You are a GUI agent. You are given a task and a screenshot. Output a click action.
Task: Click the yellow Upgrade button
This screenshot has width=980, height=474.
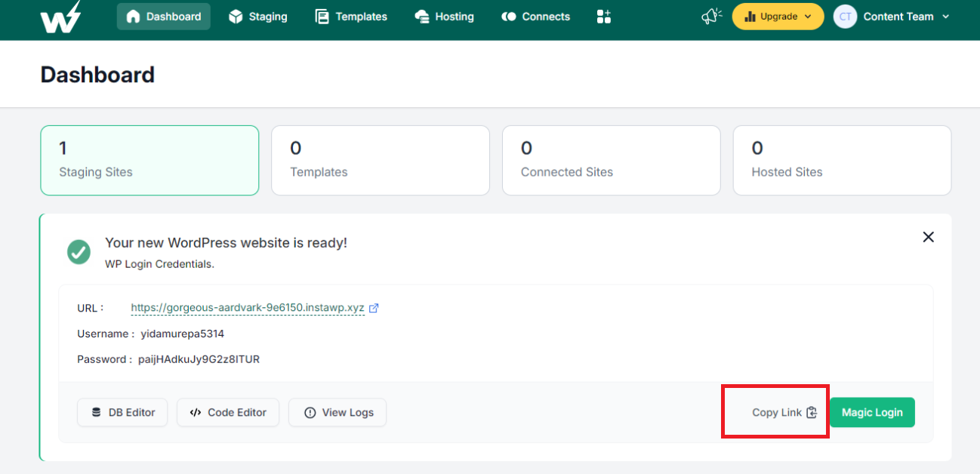[778, 17]
